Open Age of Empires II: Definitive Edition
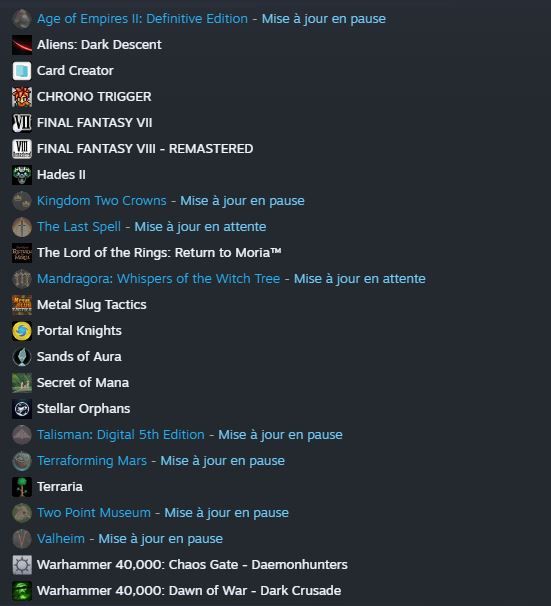This screenshot has width=551, height=606. coord(142,19)
